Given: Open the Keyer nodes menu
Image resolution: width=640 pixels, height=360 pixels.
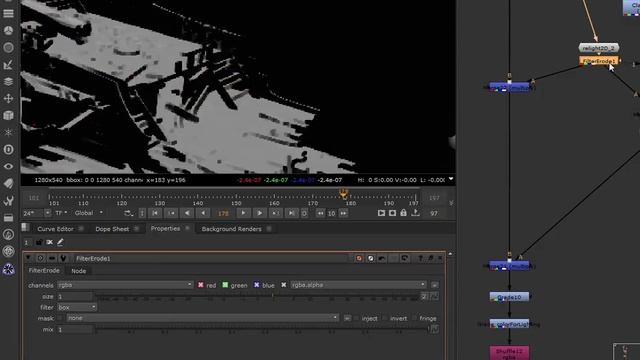Looking at the screenshot, I should [x=8, y=65].
